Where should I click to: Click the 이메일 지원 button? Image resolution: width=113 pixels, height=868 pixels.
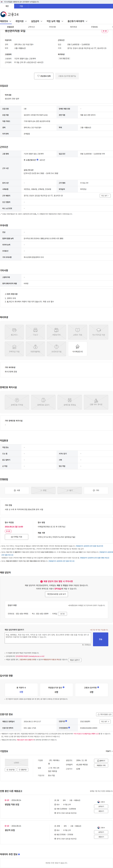[x=16, y=537]
